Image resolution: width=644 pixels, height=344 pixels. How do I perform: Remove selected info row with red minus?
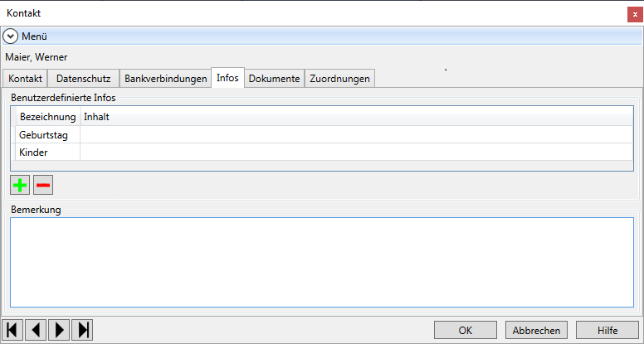tap(43, 186)
